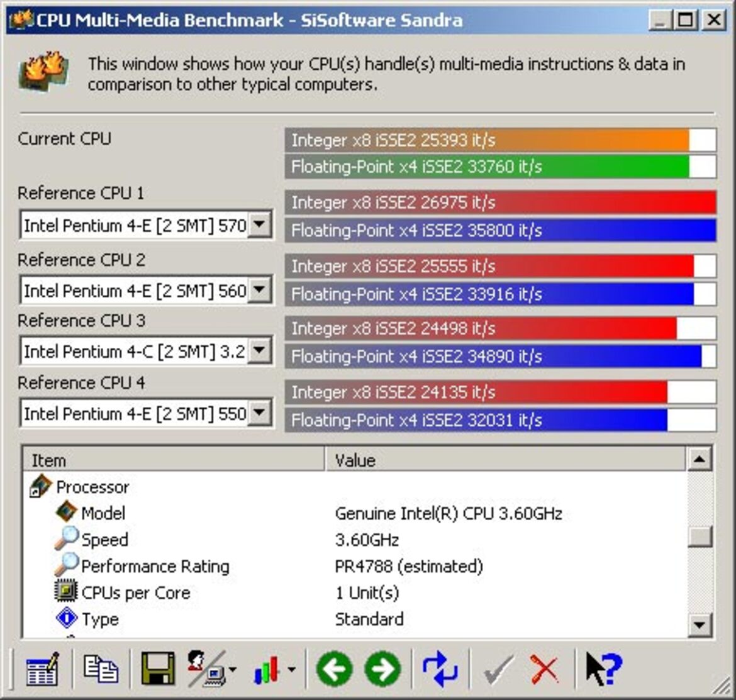The width and height of the screenshot is (736, 700).
Task: Activate the What's This help pointer icon
Action: (x=604, y=669)
